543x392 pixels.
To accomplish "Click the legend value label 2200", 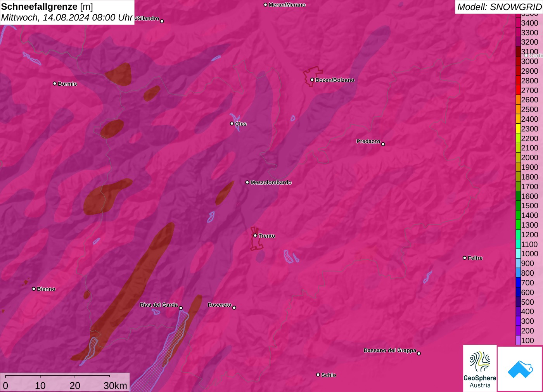I will click(x=529, y=138).
